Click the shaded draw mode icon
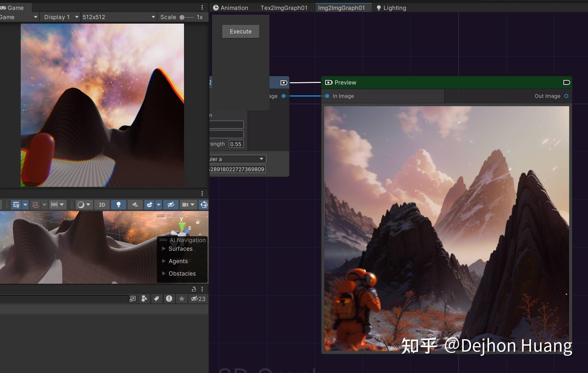The width and height of the screenshot is (588, 373). [x=81, y=205]
